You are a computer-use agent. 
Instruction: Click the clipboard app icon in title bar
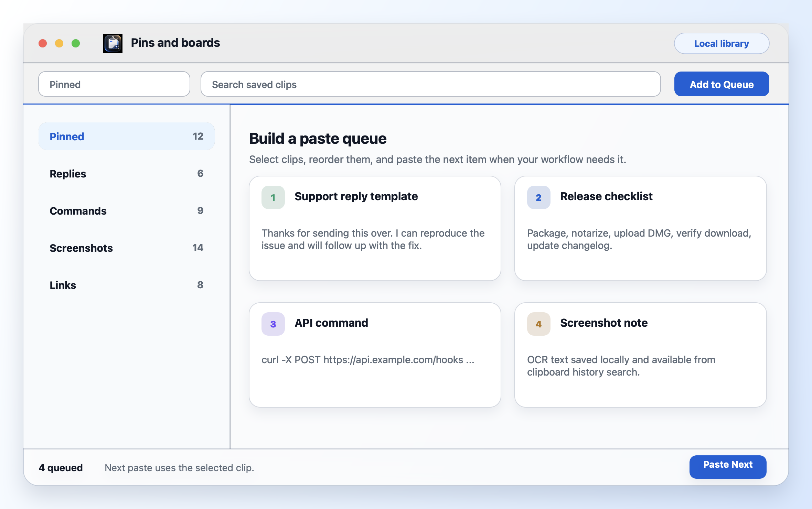point(113,43)
